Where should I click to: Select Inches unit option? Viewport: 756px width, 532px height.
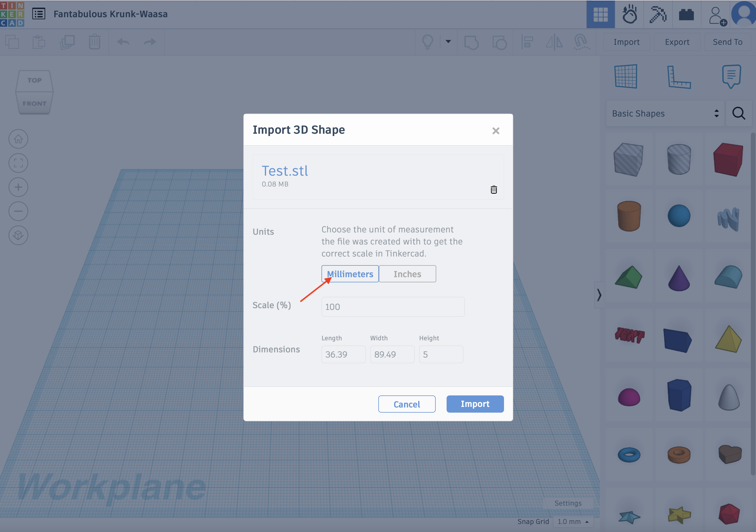[x=407, y=274]
